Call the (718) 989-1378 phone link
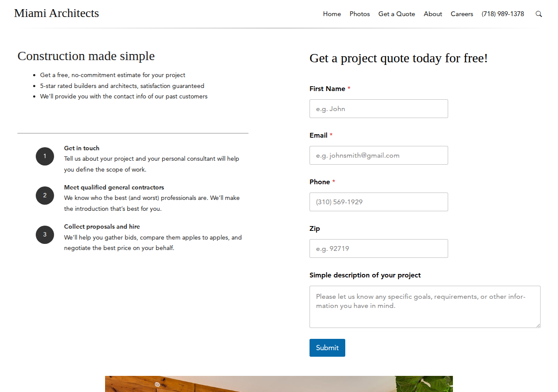This screenshot has height=392, width=558. [x=503, y=14]
